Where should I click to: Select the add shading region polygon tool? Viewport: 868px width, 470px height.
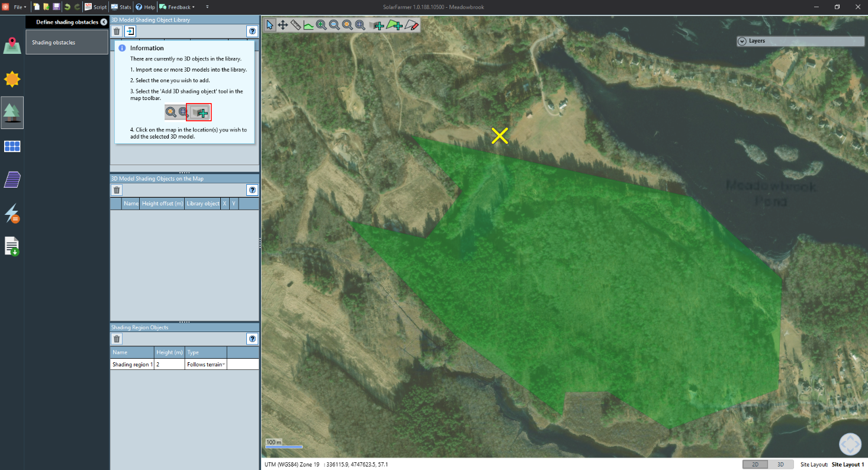pyautogui.click(x=394, y=25)
